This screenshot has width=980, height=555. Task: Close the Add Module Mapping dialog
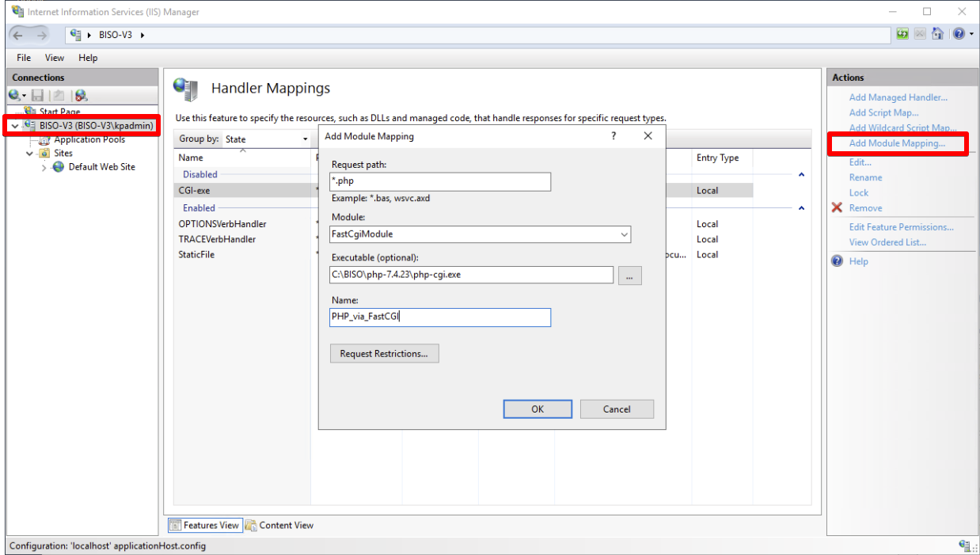click(648, 136)
